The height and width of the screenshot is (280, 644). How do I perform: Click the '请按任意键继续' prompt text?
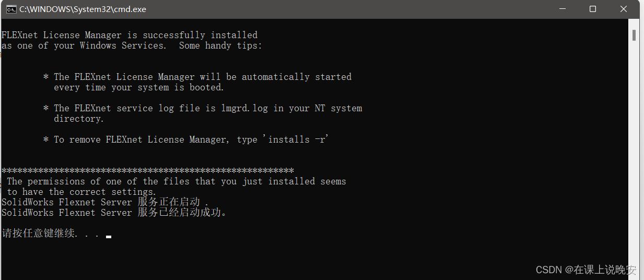coord(39,234)
